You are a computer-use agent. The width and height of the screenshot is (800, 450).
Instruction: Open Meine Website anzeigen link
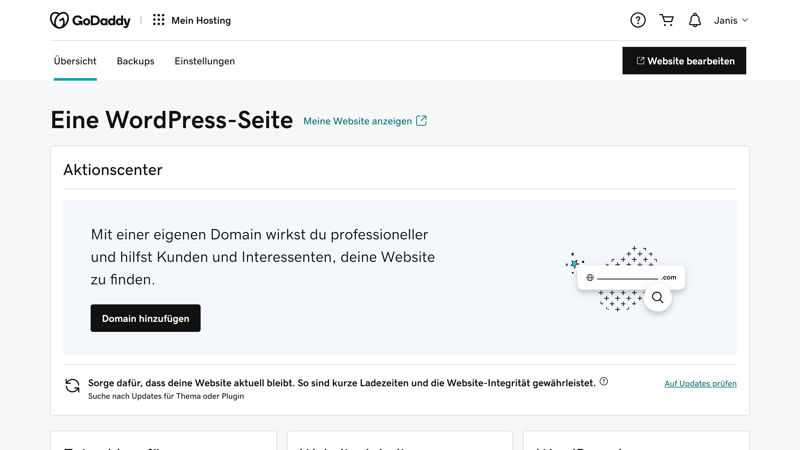click(358, 121)
